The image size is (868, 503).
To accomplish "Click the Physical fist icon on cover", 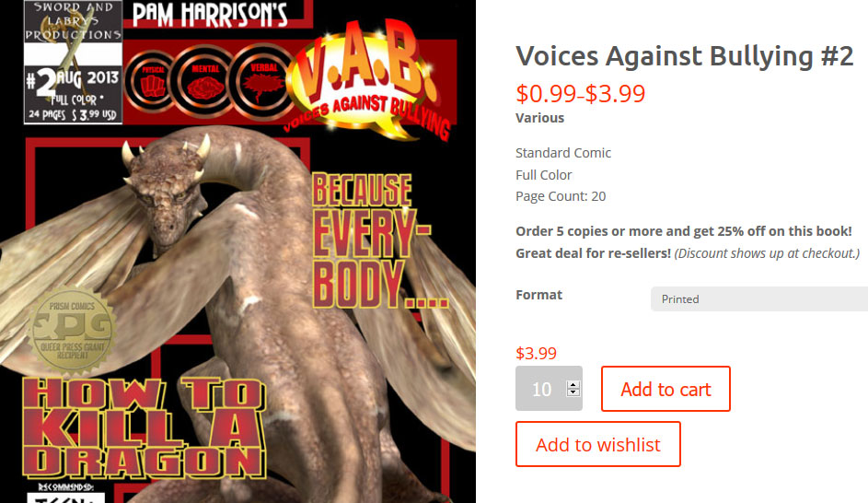I will [x=154, y=83].
